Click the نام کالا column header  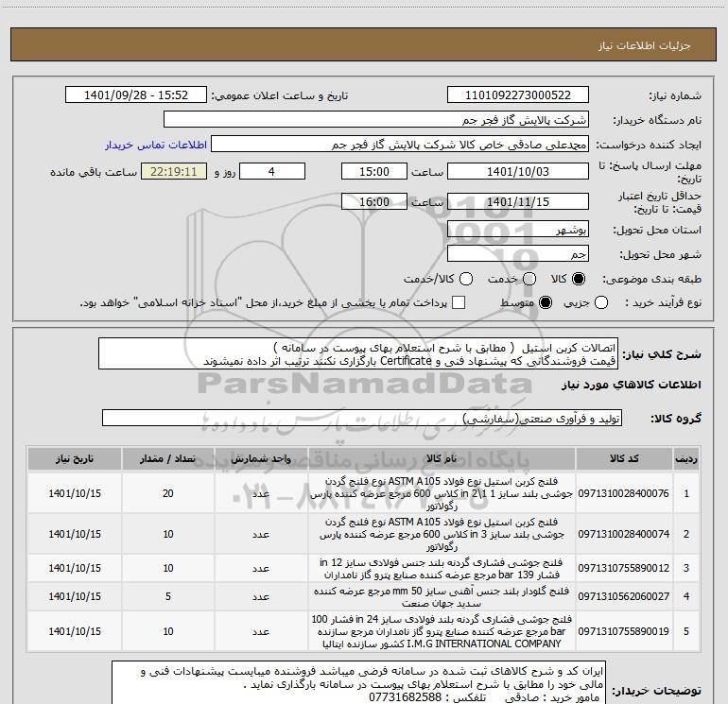(442, 458)
